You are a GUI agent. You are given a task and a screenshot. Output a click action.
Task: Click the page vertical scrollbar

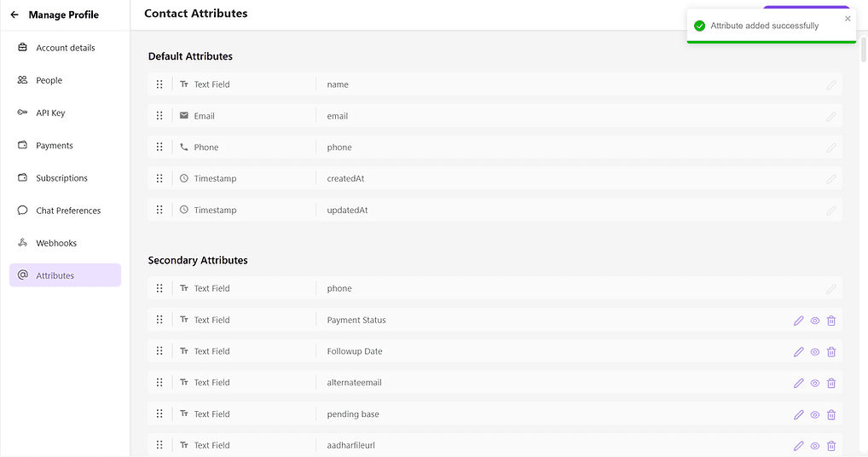click(863, 49)
